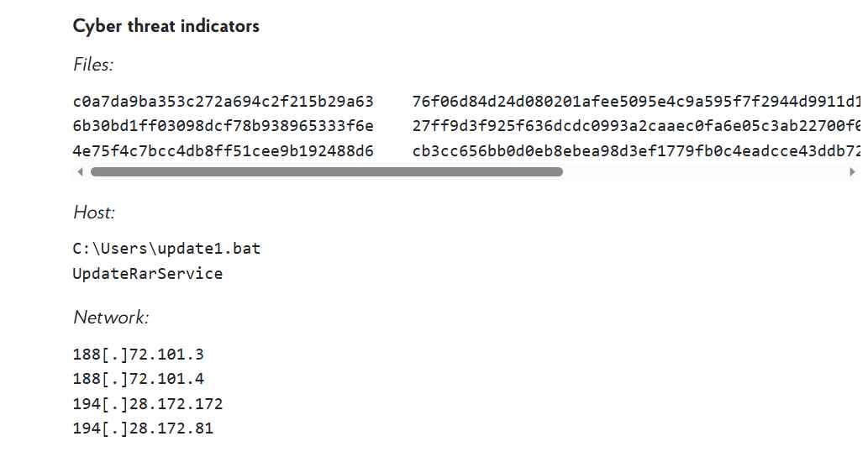Click the hash c0a7da9ba353c272a694c2f215b29a63
This screenshot has width=868, height=473.
(223, 102)
